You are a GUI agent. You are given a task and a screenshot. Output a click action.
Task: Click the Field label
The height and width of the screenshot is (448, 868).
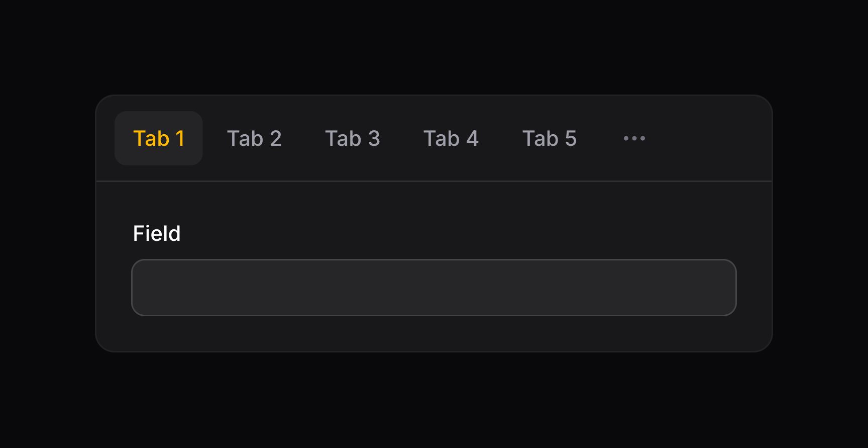point(157,233)
